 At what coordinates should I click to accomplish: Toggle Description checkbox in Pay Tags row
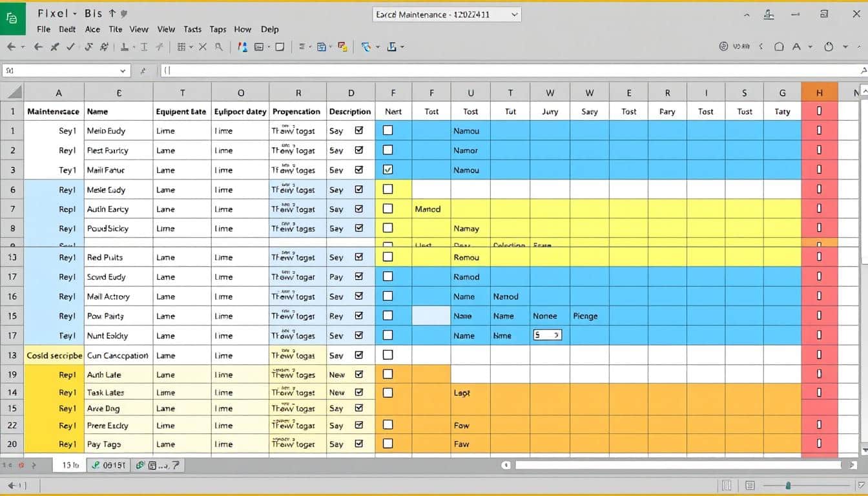tap(359, 444)
